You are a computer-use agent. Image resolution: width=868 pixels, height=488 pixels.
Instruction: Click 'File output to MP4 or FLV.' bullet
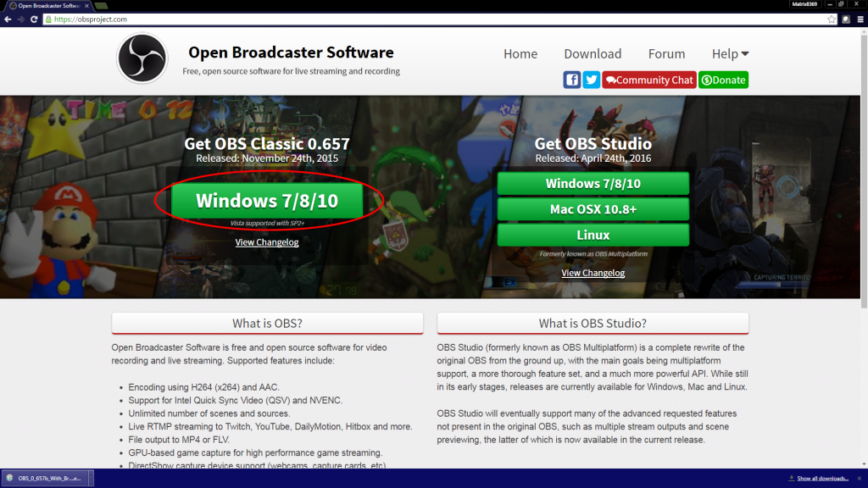tap(179, 440)
